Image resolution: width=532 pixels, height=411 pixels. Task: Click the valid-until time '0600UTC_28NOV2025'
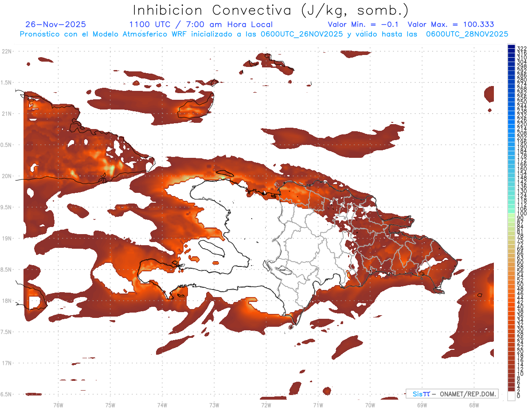(x=467, y=34)
